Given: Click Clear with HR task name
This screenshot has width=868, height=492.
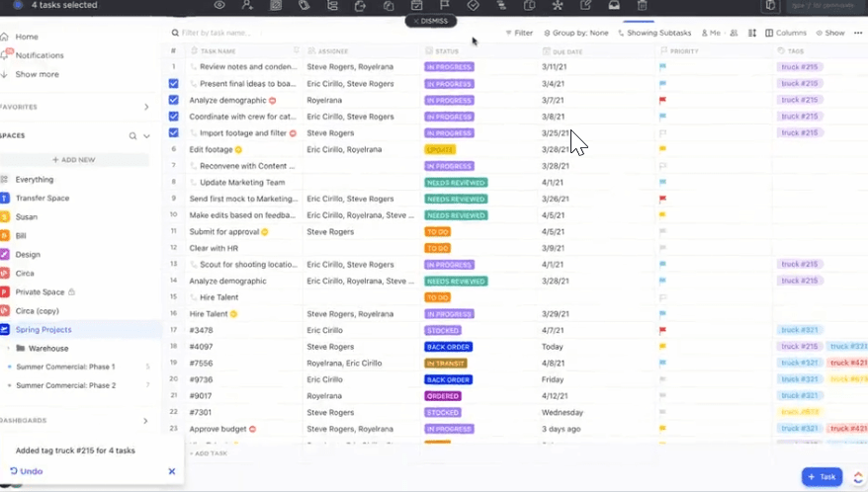Looking at the screenshot, I should click(x=214, y=248).
